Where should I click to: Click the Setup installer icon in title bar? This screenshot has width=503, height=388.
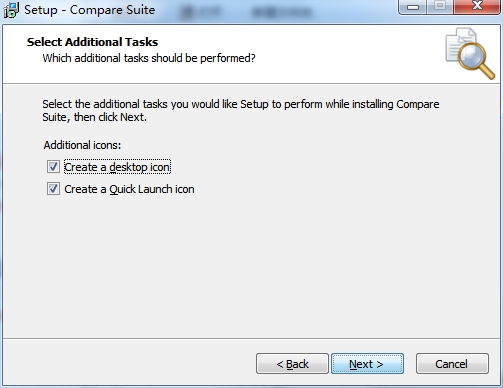(x=11, y=10)
